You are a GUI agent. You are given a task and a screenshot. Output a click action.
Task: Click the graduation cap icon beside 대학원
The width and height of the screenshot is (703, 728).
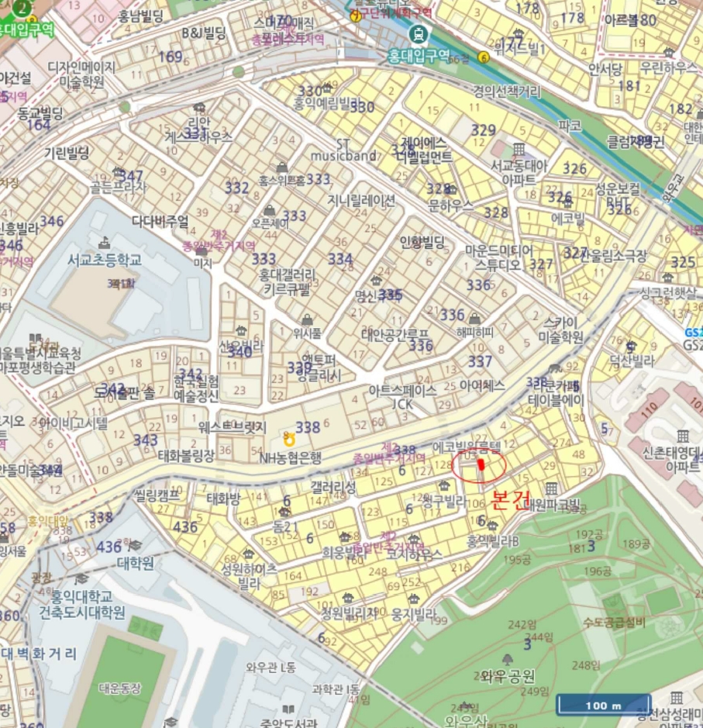[x=135, y=544]
